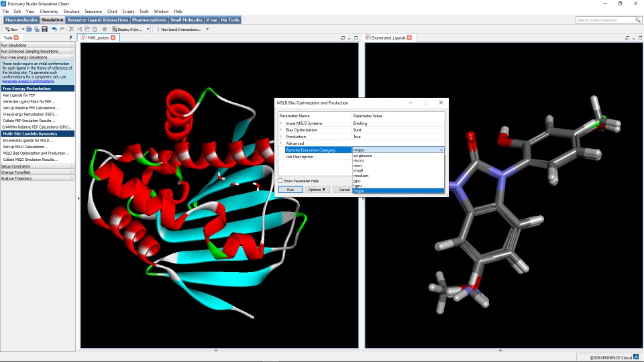The image size is (644, 362).
Task: Select medium from the category list
Action: click(398, 176)
